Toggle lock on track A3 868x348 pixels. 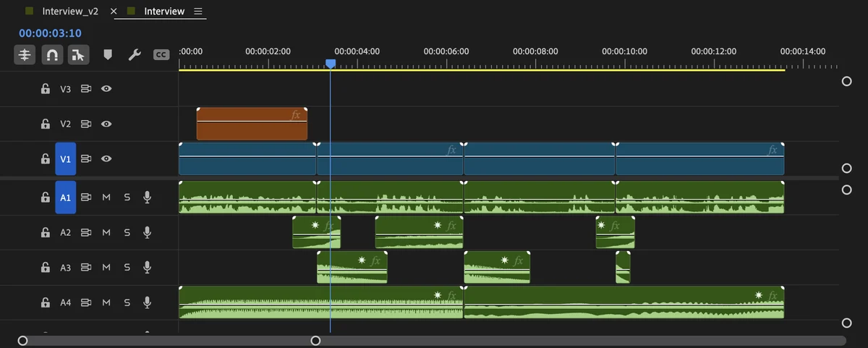(45, 267)
